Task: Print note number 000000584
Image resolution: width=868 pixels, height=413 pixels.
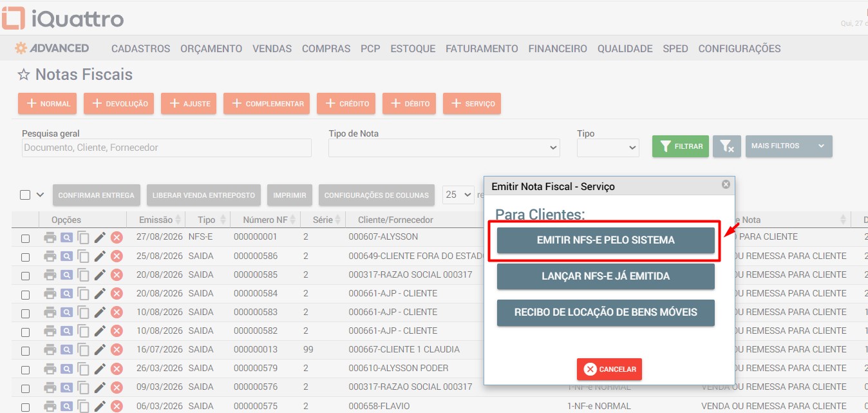Action: tap(50, 293)
